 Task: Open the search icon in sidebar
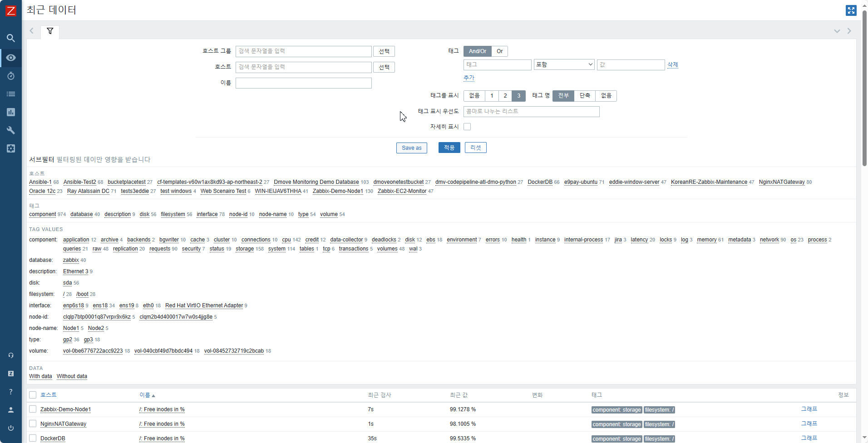(x=11, y=38)
